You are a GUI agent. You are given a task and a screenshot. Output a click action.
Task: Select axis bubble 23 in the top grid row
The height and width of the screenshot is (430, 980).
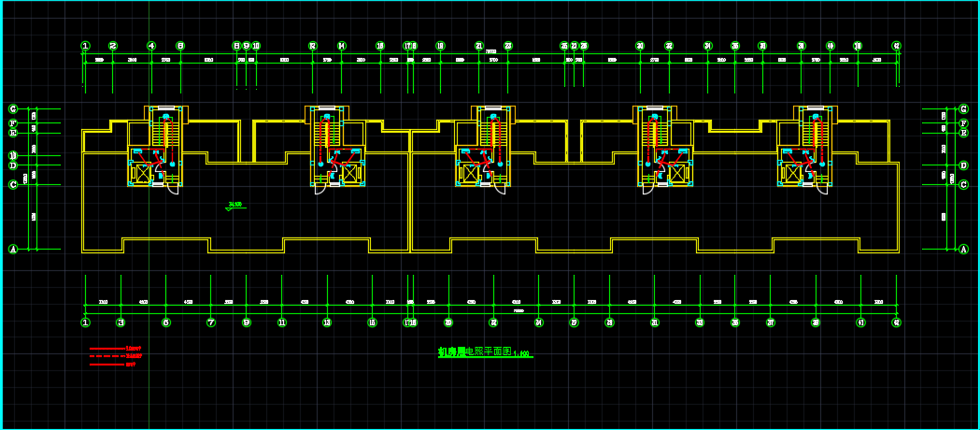pos(508,46)
